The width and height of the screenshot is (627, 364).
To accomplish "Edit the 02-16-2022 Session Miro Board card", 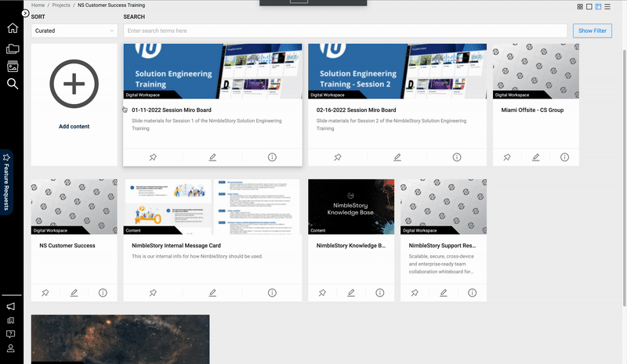I will click(397, 157).
